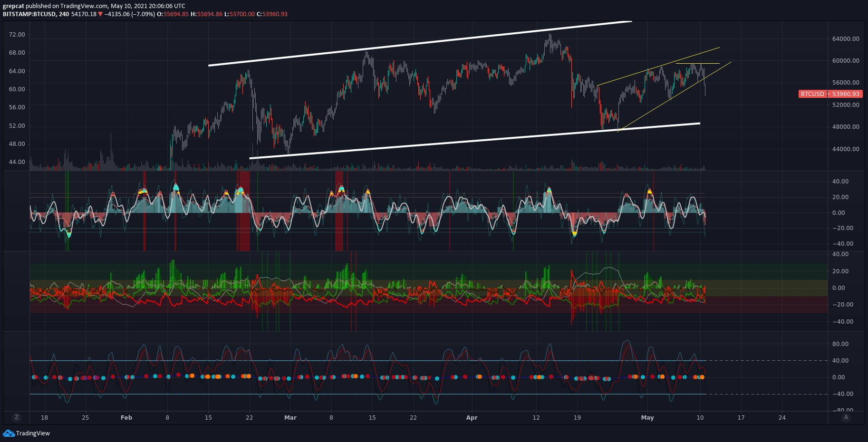
Task: Click the Z timezone icon at chart bottom
Action: [17, 417]
